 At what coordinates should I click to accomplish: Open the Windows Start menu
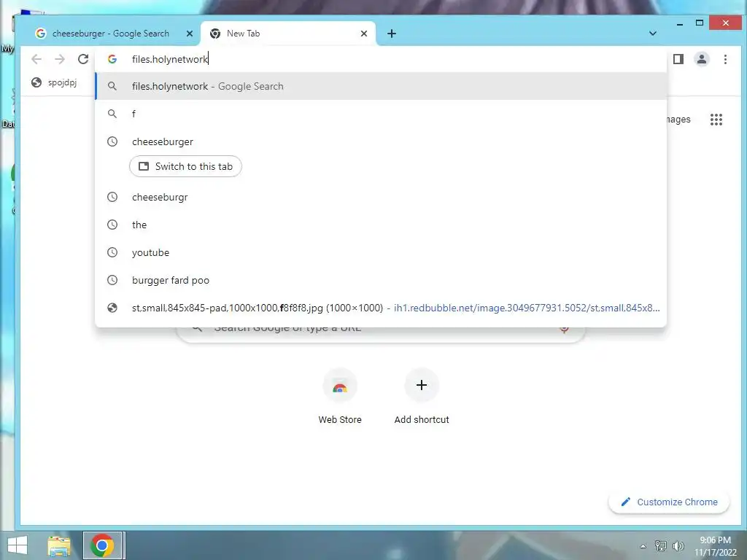pyautogui.click(x=18, y=545)
